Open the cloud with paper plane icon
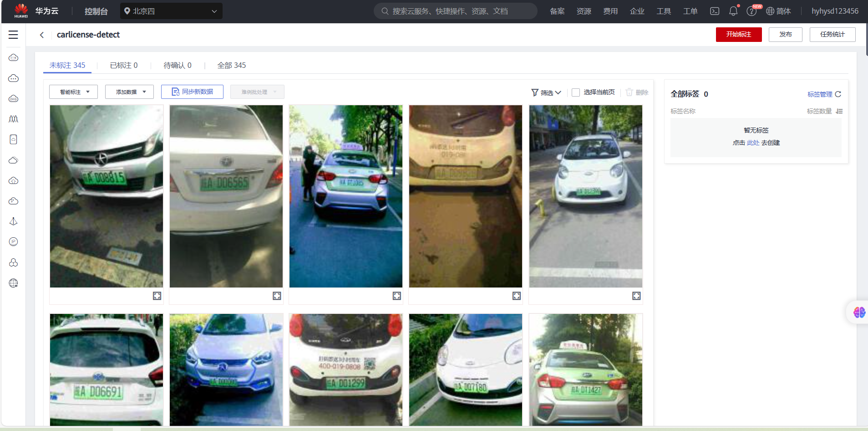Screen dimensions: 868x431 tap(14, 201)
